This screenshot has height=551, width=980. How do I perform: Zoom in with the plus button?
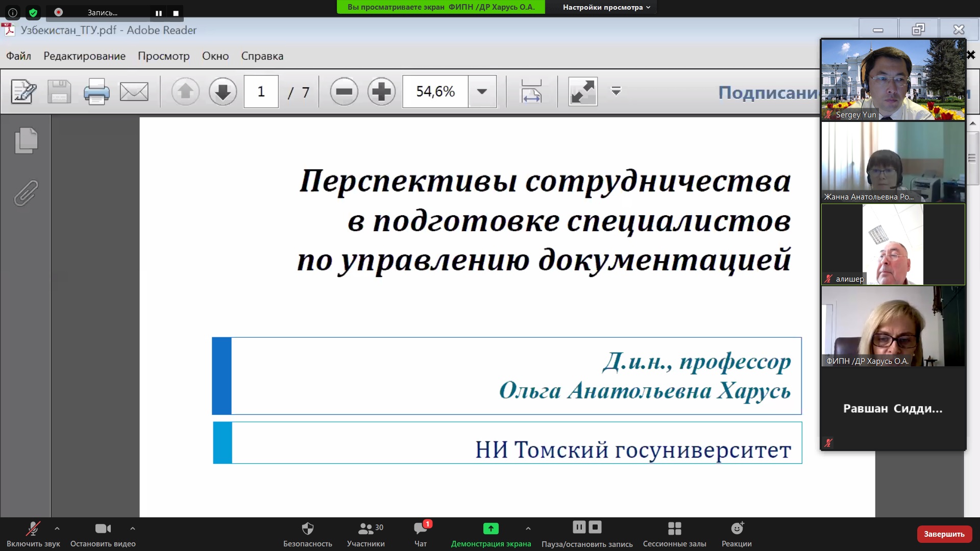(x=381, y=92)
